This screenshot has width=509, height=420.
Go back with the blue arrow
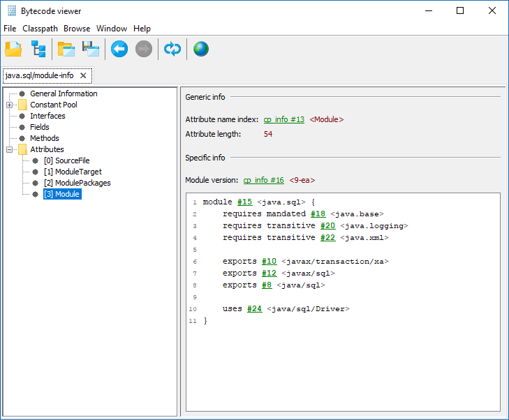click(x=119, y=49)
